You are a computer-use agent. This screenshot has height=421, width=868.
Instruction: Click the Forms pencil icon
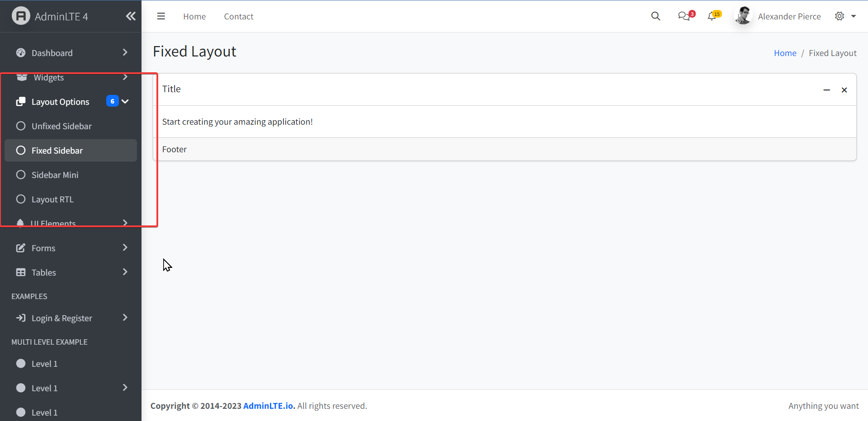20,248
